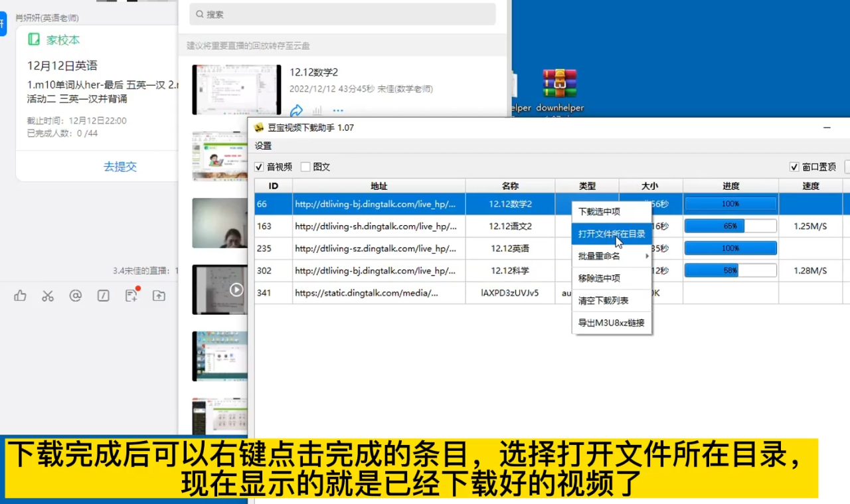Open the replay thumbnail with cartoon child slide

[x=220, y=156]
